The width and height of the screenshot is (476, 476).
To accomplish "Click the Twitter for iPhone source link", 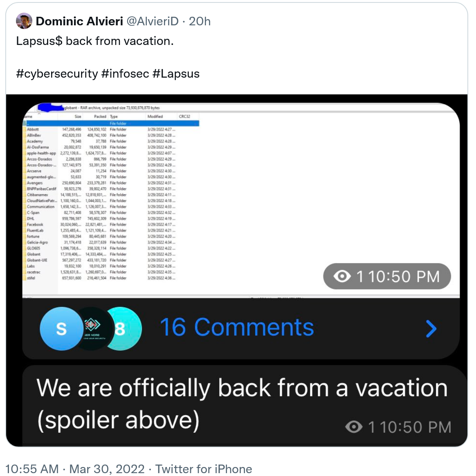I will coord(204,469).
